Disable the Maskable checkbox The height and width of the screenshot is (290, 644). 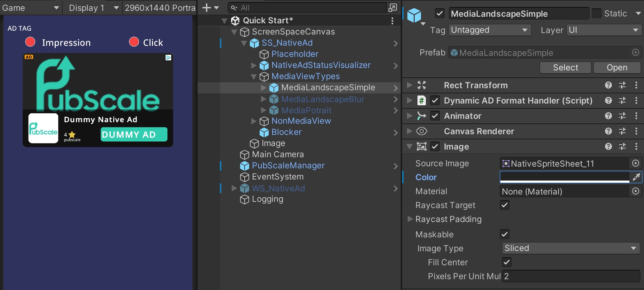point(505,234)
